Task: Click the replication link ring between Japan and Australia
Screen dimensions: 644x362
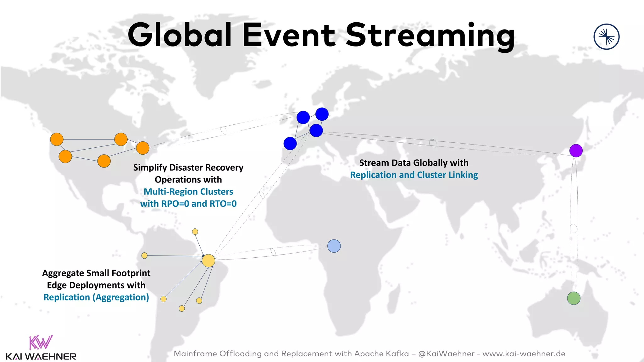Action: pyautogui.click(x=574, y=228)
